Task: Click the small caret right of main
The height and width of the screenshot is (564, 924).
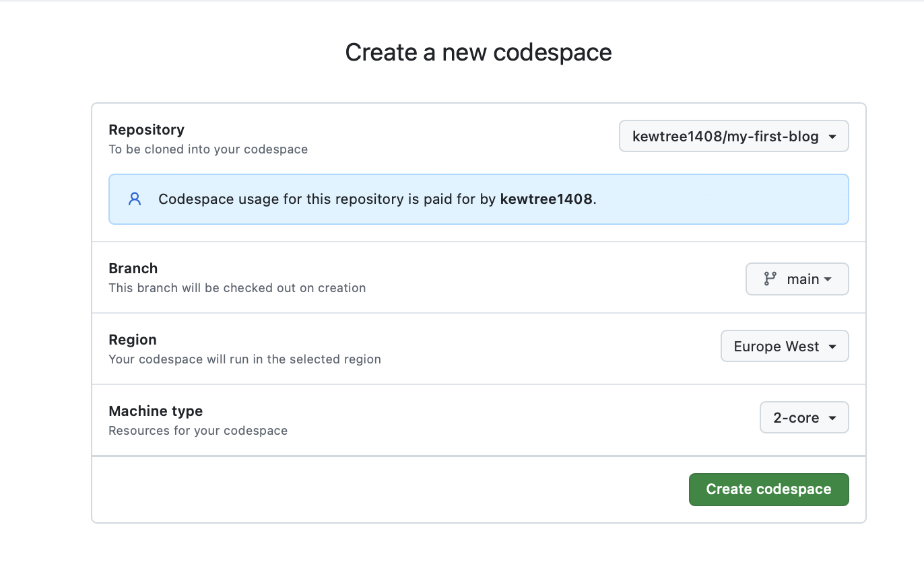Action: pyautogui.click(x=828, y=279)
